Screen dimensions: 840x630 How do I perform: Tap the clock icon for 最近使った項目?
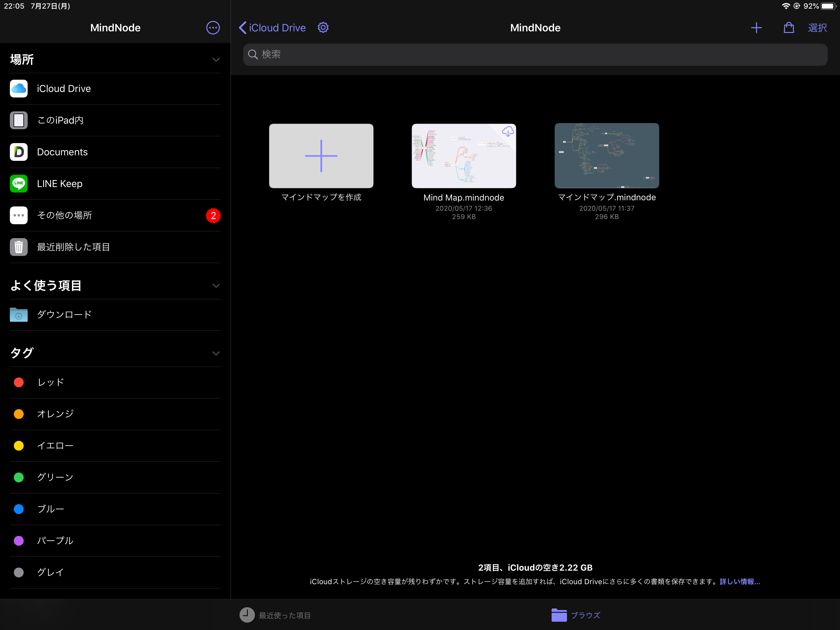[x=247, y=615]
